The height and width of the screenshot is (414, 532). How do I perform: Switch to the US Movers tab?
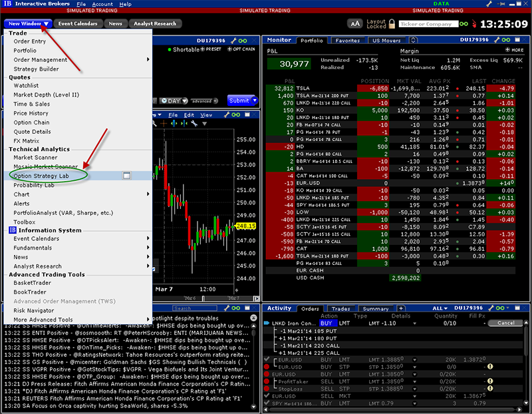(x=386, y=41)
